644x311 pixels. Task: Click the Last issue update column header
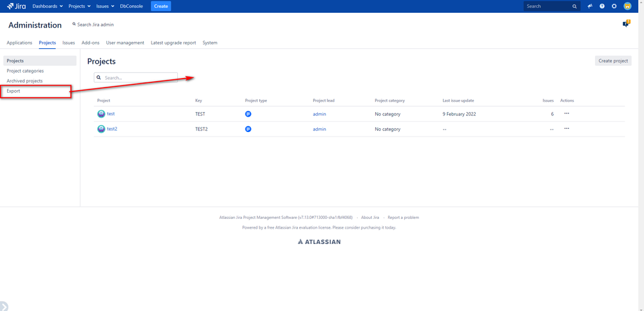coord(458,100)
